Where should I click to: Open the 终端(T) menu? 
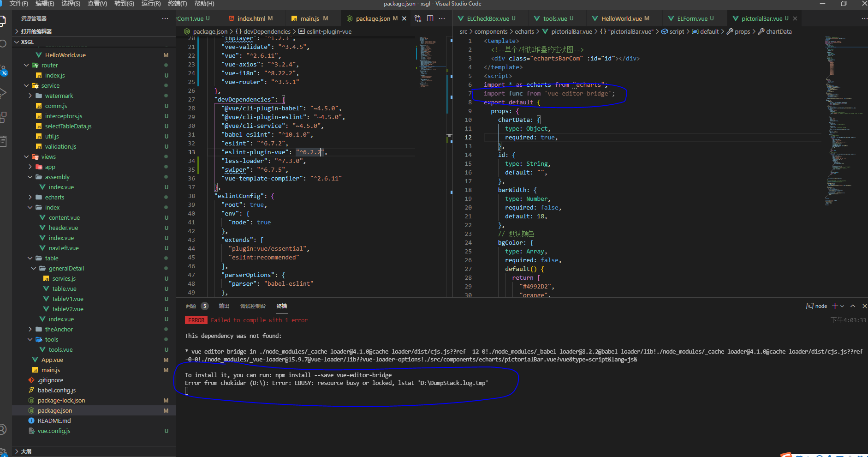point(178,4)
